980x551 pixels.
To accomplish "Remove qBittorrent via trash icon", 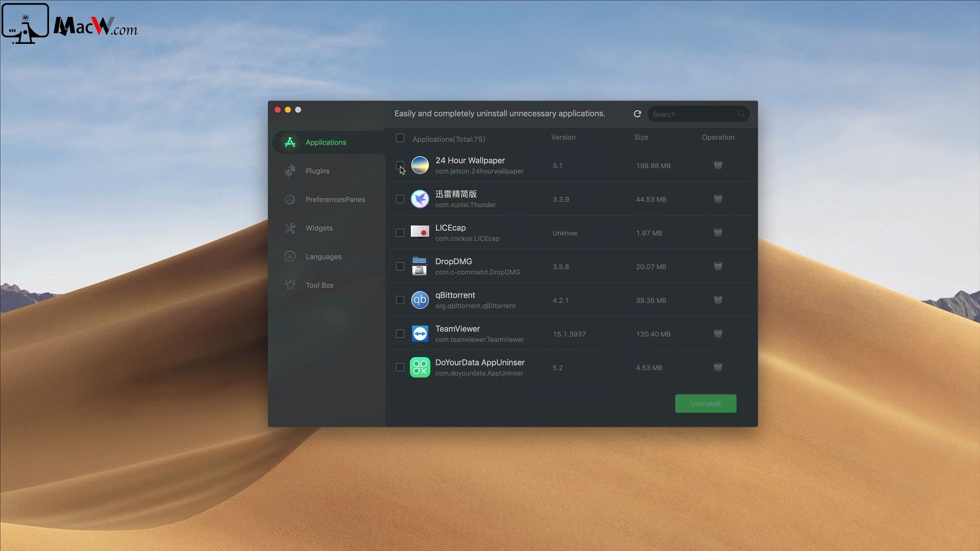I will coord(718,300).
